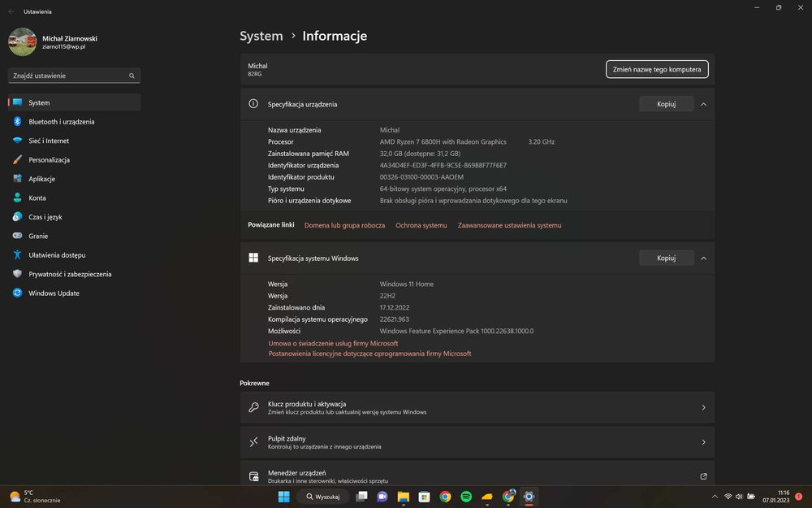Screen dimensions: 812x508
Task: Open Task View on the taskbar
Action: (361, 497)
